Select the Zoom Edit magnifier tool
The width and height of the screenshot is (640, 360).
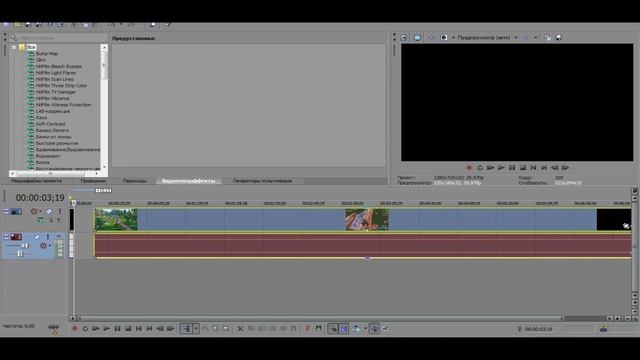click(226, 329)
